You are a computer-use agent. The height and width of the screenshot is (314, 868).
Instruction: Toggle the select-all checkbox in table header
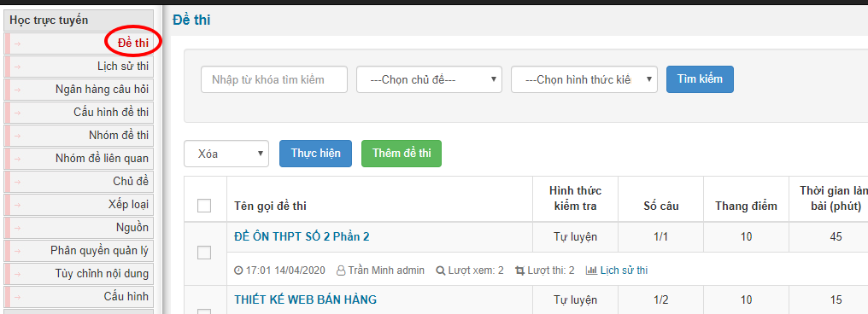pyautogui.click(x=204, y=206)
